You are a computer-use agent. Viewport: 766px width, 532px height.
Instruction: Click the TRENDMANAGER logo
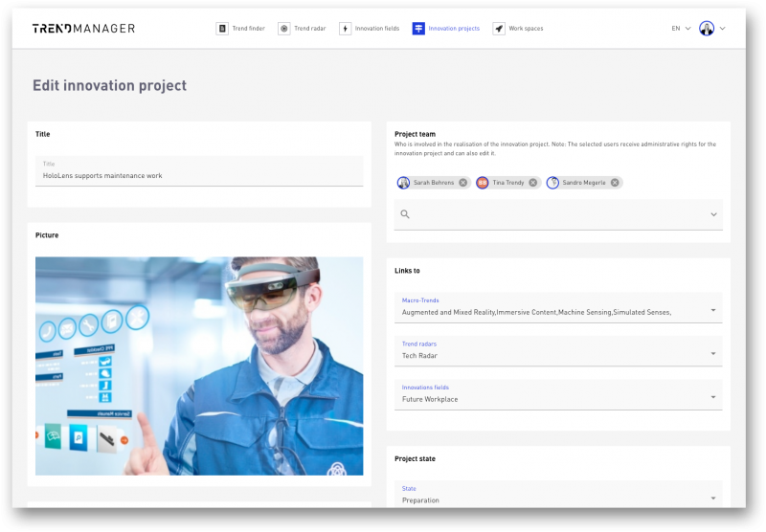click(x=83, y=29)
